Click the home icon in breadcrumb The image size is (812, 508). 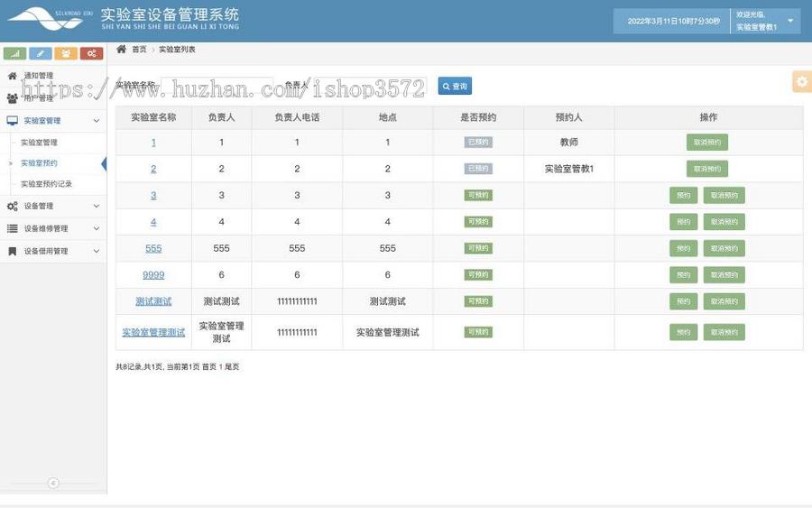pos(121,50)
